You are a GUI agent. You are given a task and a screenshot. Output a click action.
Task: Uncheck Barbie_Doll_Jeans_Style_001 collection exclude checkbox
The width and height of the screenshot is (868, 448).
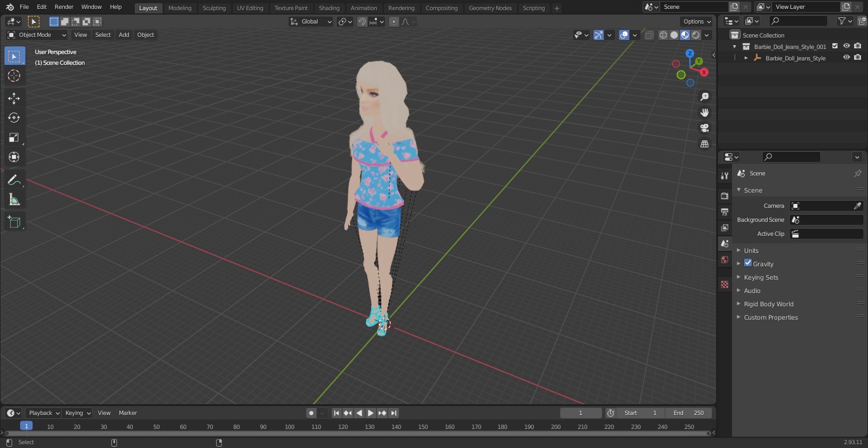point(835,46)
